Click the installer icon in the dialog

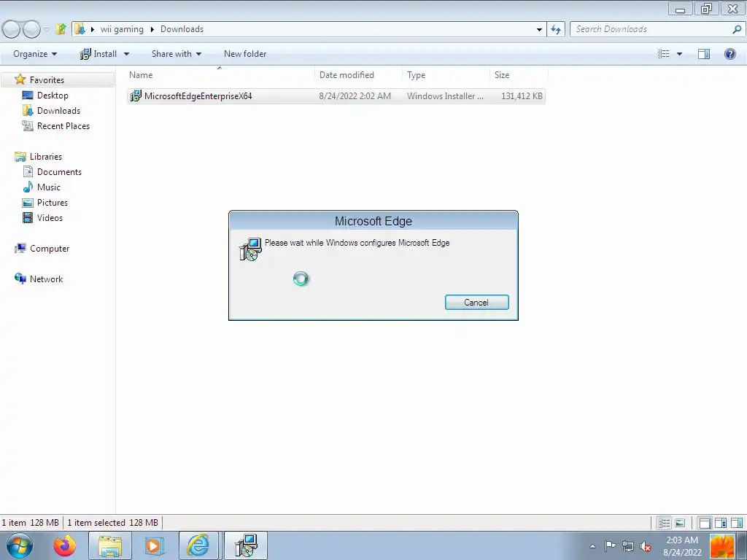[x=250, y=249]
